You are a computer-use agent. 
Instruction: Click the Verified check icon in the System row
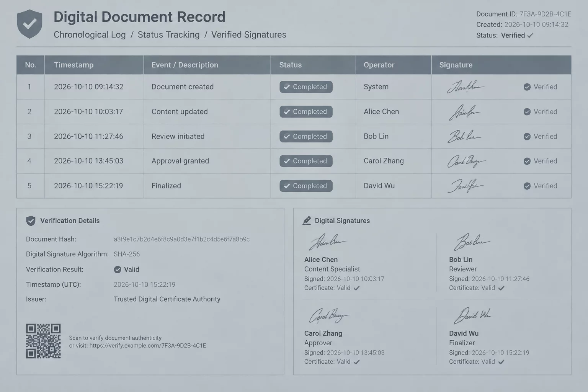point(527,87)
